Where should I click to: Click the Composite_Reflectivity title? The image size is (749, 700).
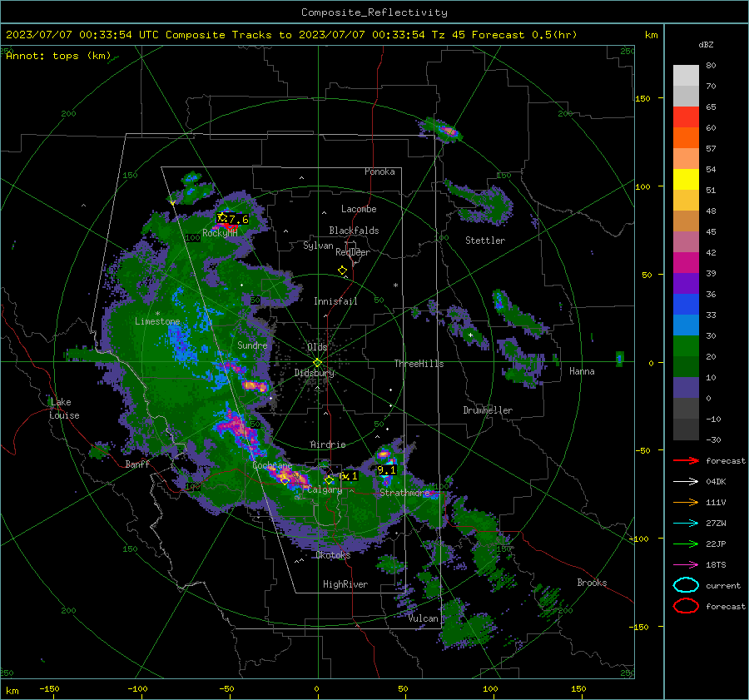tap(374, 12)
